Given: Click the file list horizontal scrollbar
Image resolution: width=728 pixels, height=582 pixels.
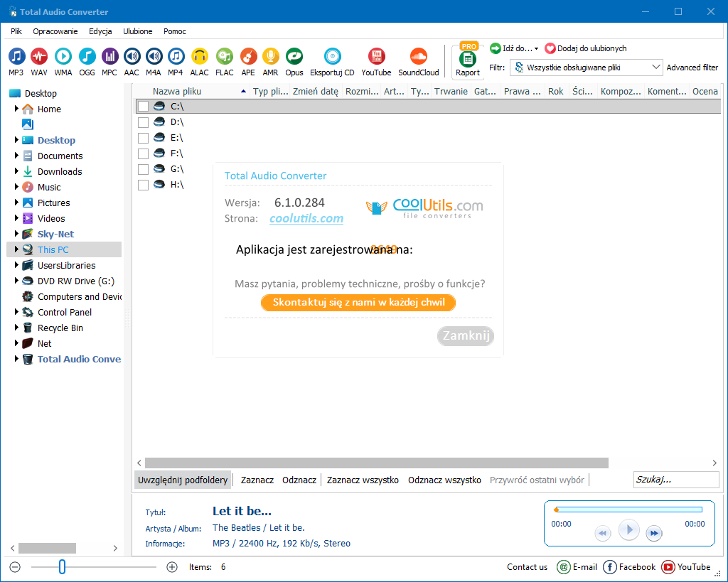Looking at the screenshot, I should tap(377, 463).
